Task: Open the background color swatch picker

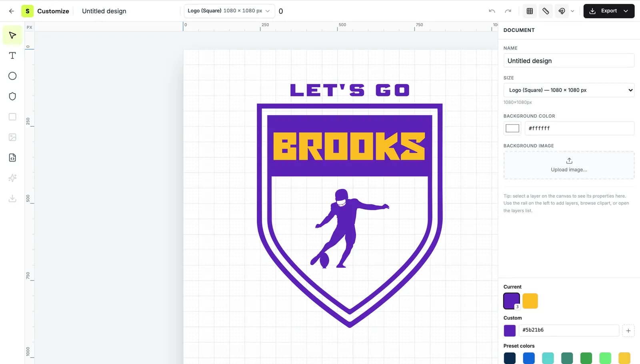Action: coord(512,128)
